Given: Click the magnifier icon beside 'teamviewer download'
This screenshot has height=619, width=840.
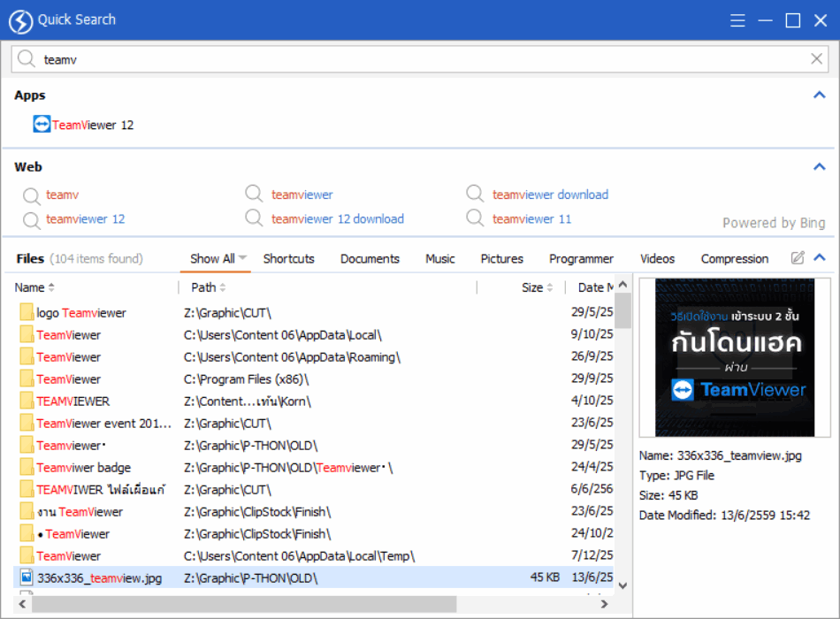Looking at the screenshot, I should coord(476,195).
